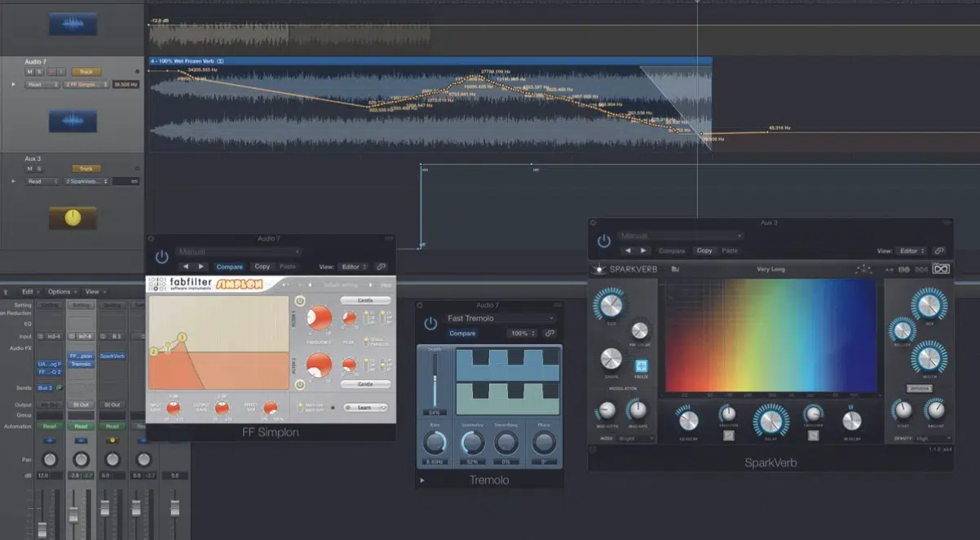The width and height of the screenshot is (980, 540).
Task: Click filter node 1 in Simplon display
Action: (182, 338)
